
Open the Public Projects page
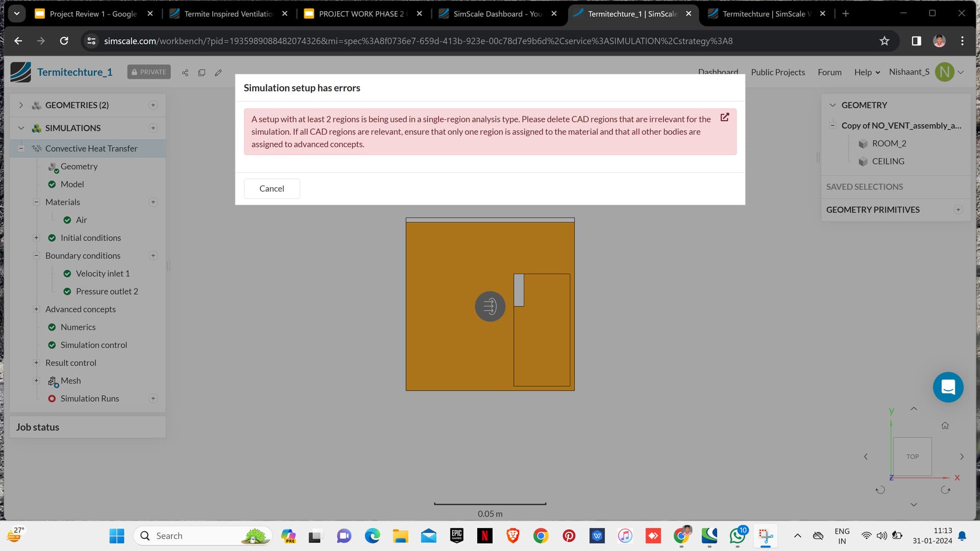pyautogui.click(x=777, y=72)
